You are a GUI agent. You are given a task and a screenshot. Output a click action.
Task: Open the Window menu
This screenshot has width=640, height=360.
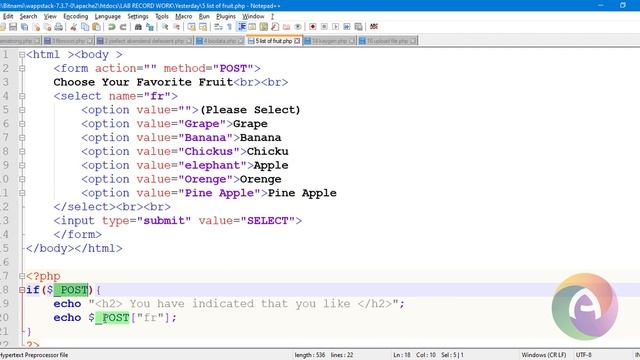click(x=253, y=16)
